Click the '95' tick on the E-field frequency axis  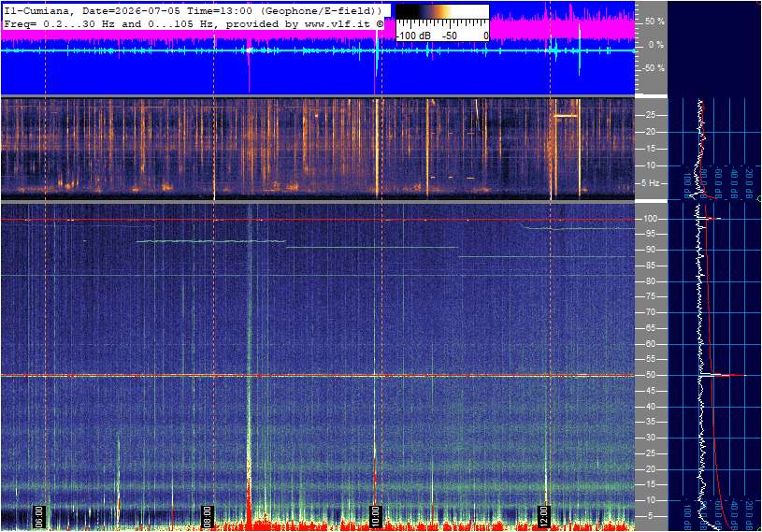[x=650, y=234]
